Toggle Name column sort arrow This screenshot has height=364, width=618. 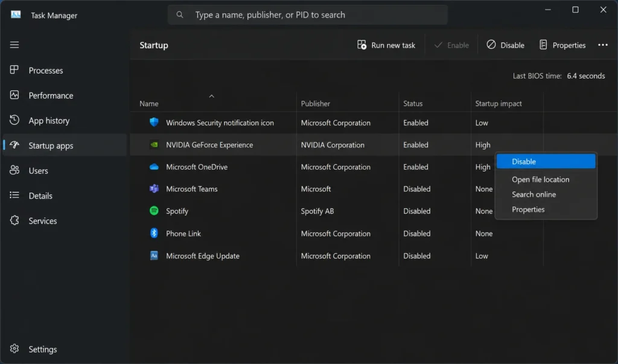click(212, 96)
